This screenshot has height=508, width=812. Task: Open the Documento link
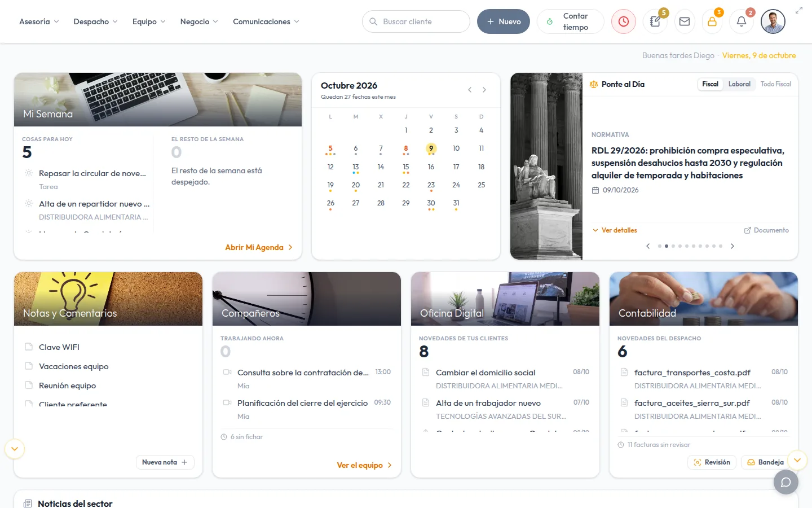point(766,230)
